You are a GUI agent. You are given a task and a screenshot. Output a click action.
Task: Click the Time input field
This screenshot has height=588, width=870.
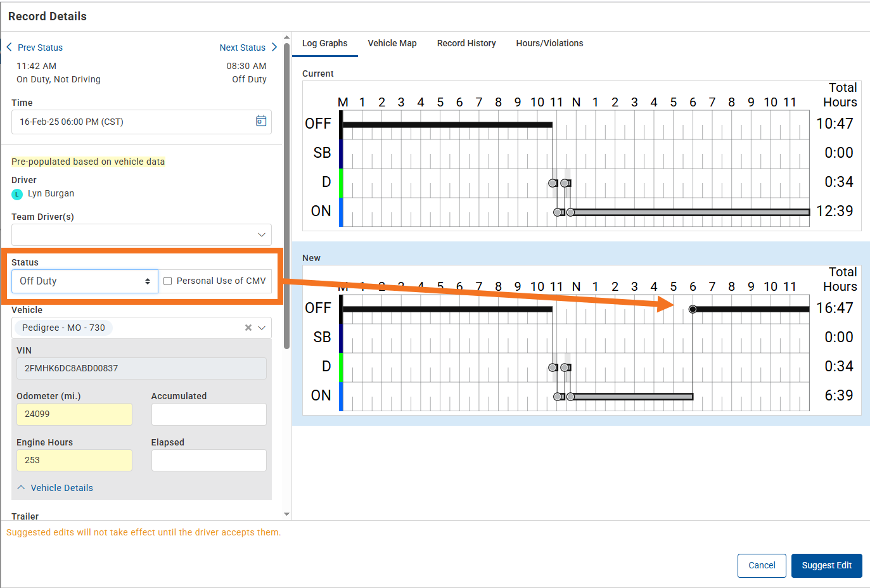tap(141, 122)
